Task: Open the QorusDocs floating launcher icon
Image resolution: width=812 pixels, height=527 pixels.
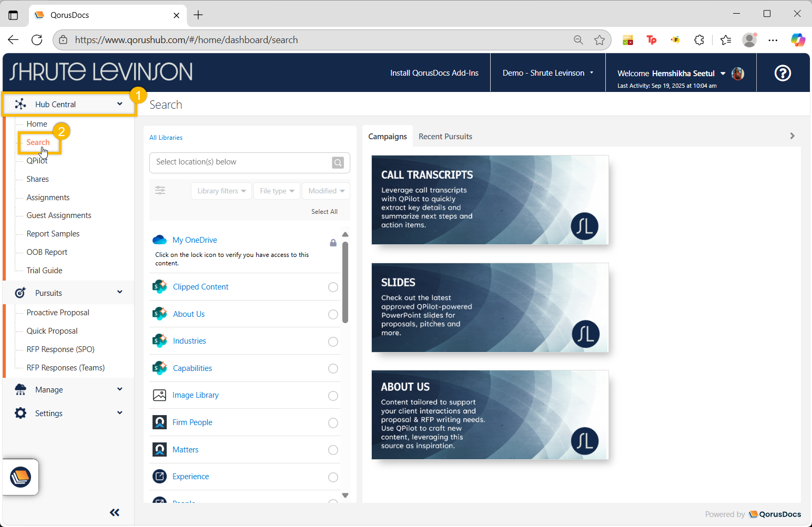Action: [x=21, y=477]
